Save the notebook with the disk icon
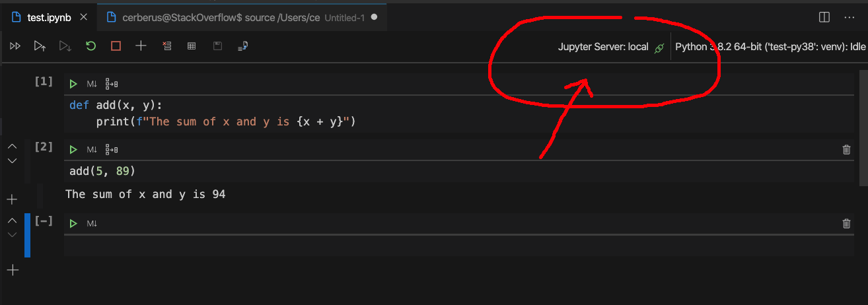Screen dimensions: 868x305 coord(217,46)
